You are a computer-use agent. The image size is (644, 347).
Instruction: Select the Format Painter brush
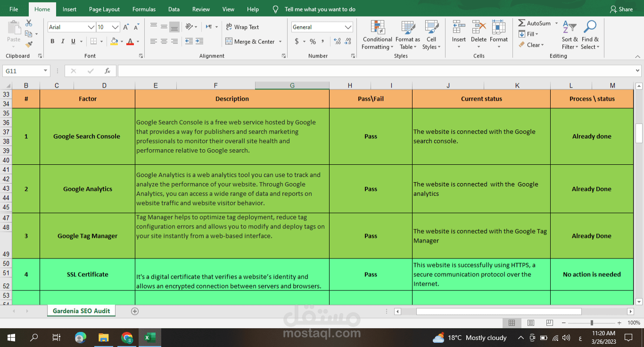pos(29,45)
